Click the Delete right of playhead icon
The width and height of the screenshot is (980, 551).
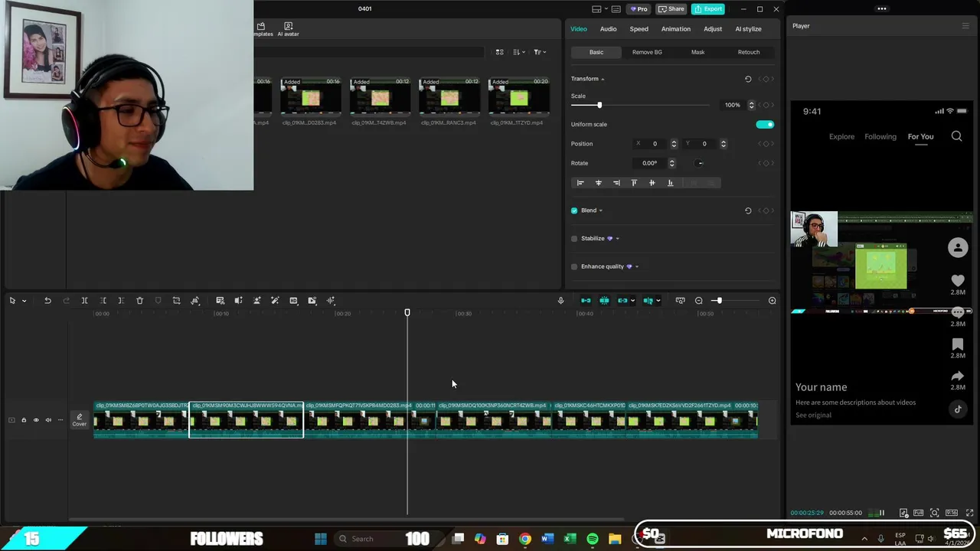point(121,301)
